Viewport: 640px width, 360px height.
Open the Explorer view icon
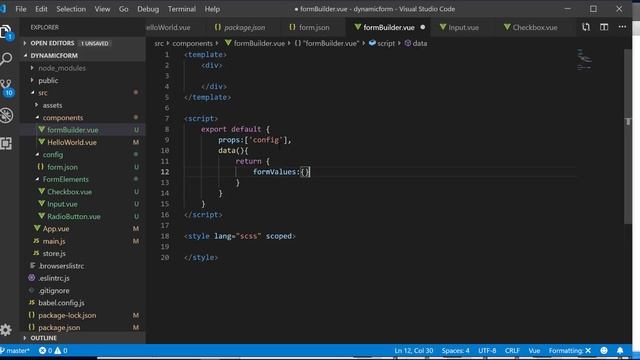tap(7, 32)
